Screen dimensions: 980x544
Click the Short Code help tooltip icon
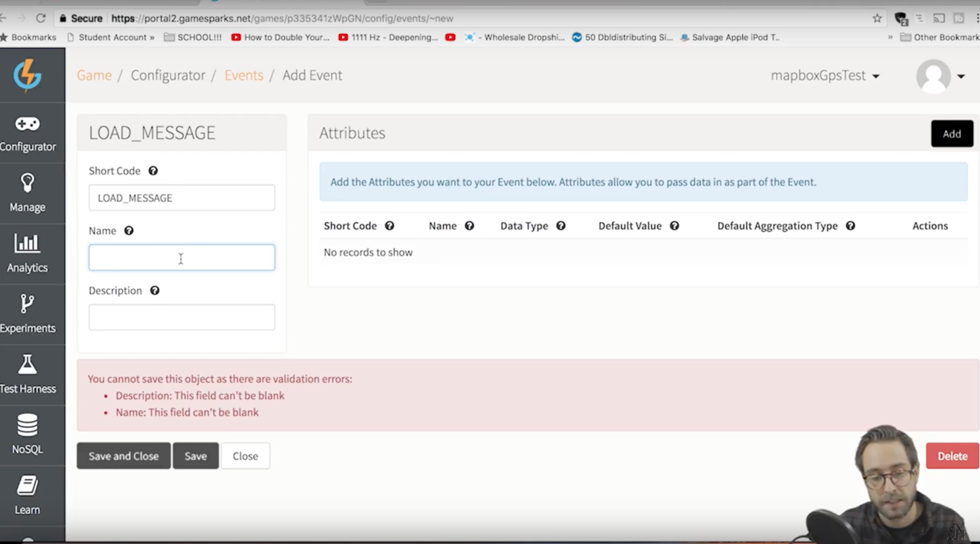click(x=152, y=170)
